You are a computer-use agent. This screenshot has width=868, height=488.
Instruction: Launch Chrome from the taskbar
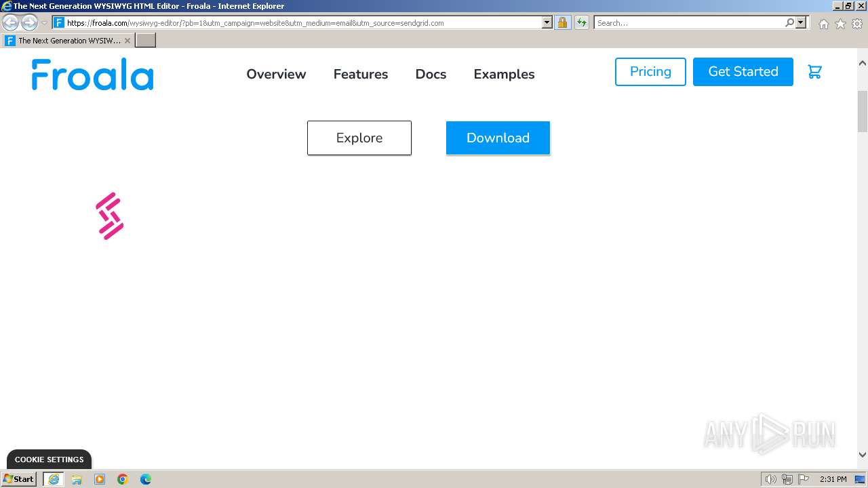[x=123, y=479]
